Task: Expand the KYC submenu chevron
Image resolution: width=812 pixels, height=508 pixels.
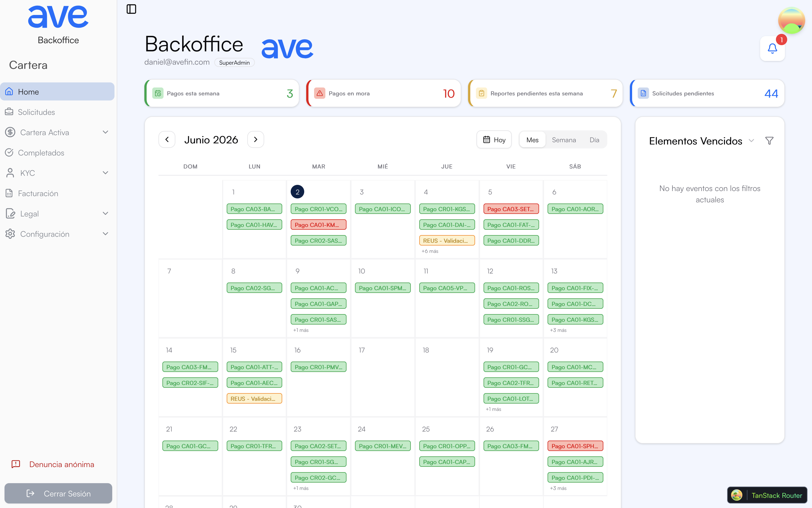Action: (x=105, y=173)
